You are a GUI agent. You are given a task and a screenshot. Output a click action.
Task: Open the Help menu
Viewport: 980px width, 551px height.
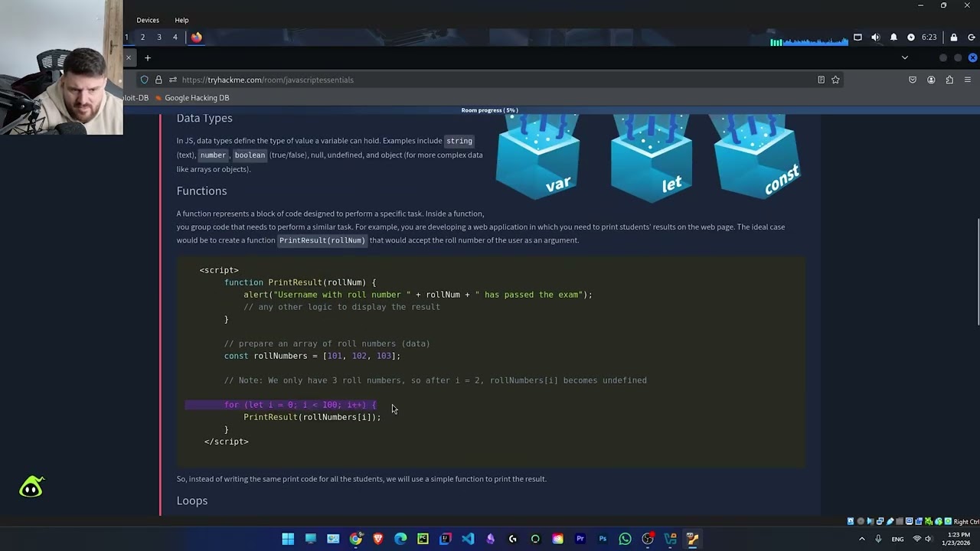181,20
